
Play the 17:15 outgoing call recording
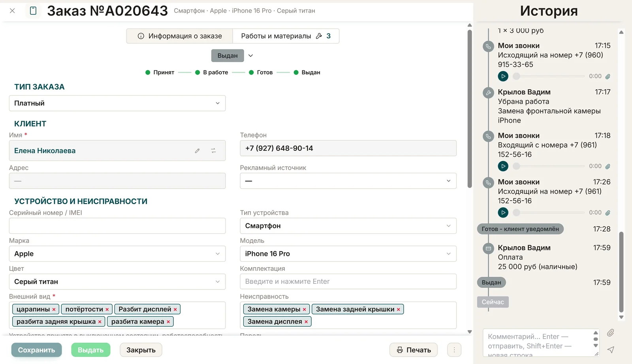[x=503, y=76]
